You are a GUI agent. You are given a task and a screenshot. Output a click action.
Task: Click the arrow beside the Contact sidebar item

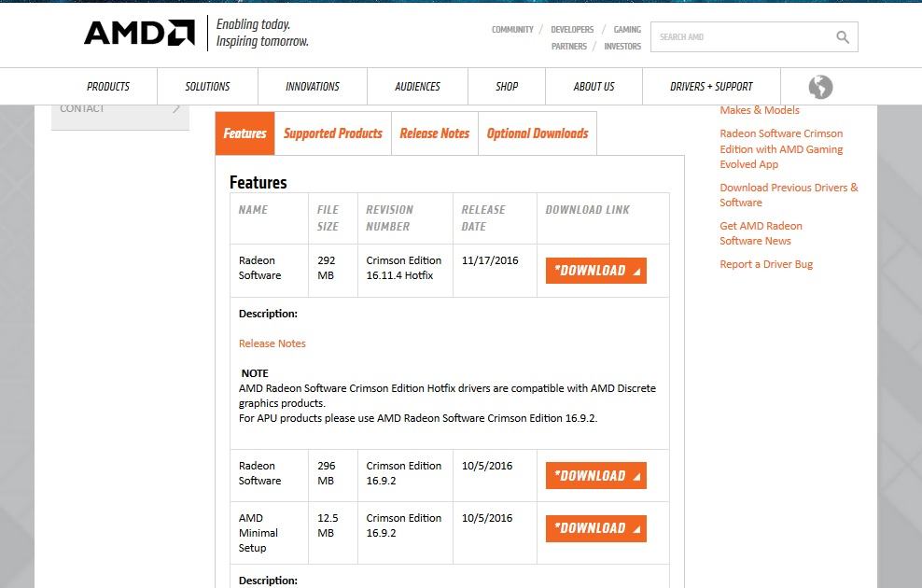175,108
